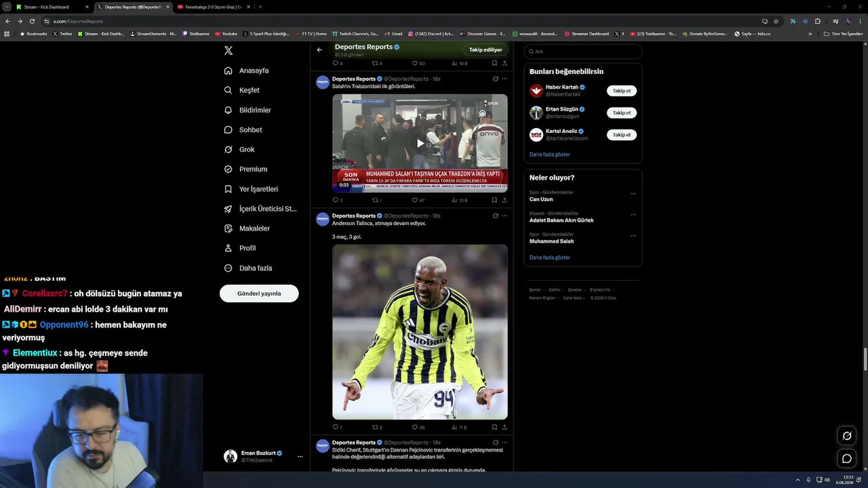Open the Anderson Talisca photo
868x488 pixels.
[420, 332]
